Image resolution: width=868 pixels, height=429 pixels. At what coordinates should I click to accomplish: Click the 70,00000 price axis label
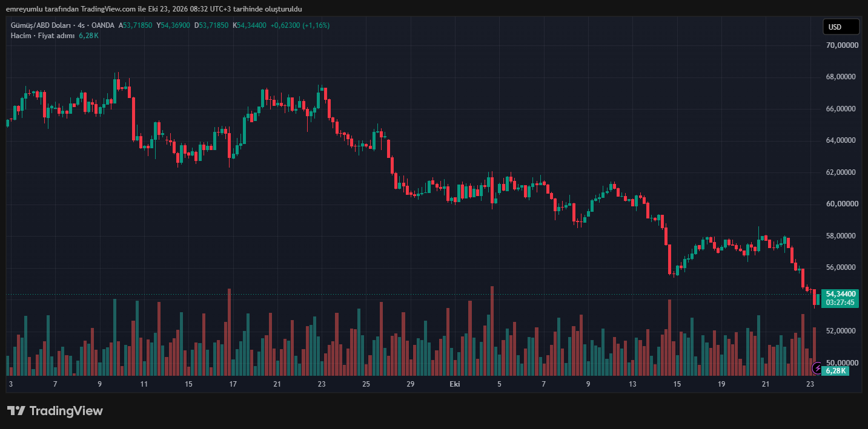tap(843, 45)
